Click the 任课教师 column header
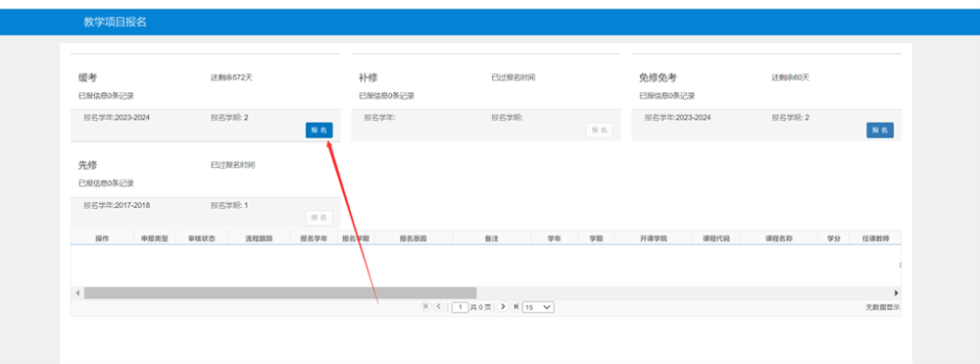 pyautogui.click(x=875, y=238)
